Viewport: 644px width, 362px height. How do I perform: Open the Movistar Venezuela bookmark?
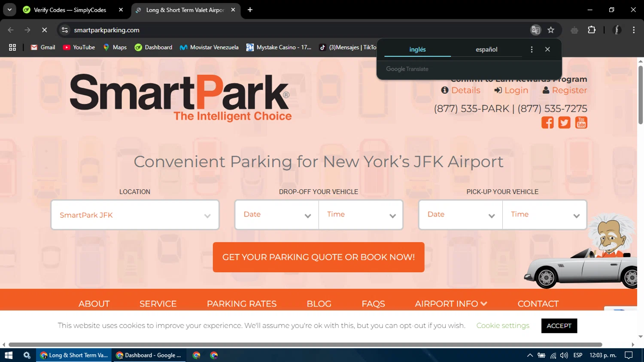coord(209,47)
